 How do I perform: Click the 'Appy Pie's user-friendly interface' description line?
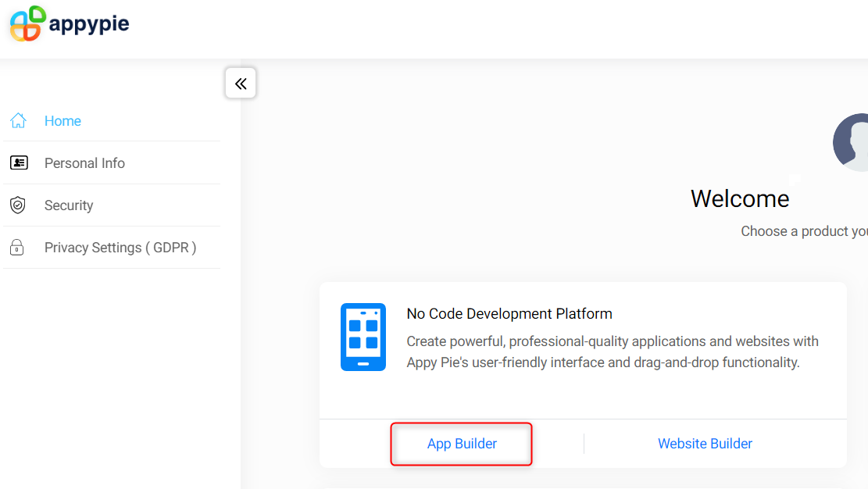coord(603,362)
